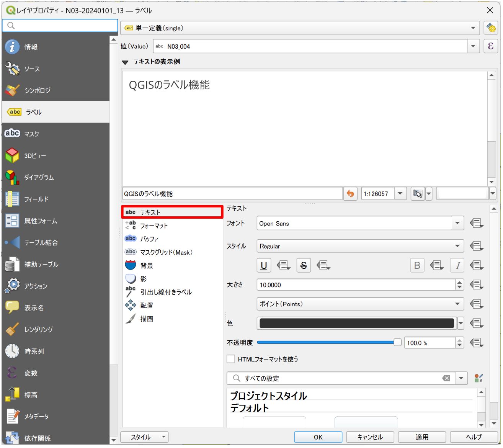Open data-defined override for 不透明度
This screenshot has height=448, width=503.
pyautogui.click(x=477, y=343)
